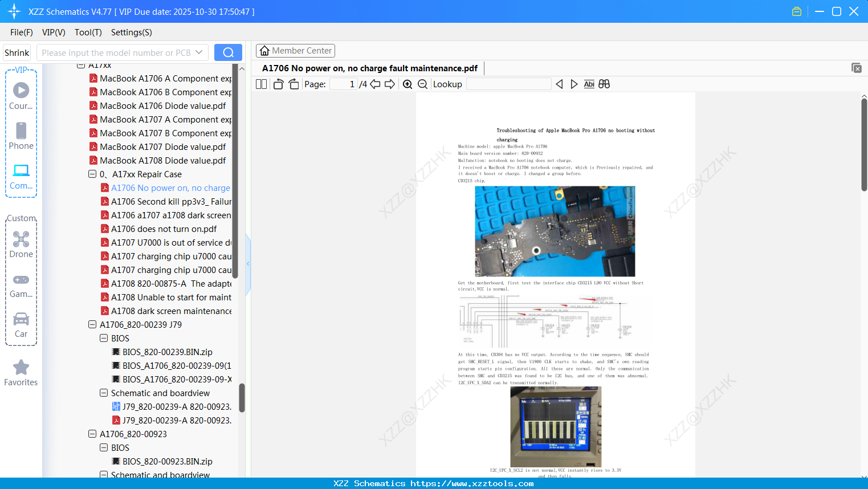
Task: Open J79_820-00239-A boardview file with blue icon
Action: [172, 407]
